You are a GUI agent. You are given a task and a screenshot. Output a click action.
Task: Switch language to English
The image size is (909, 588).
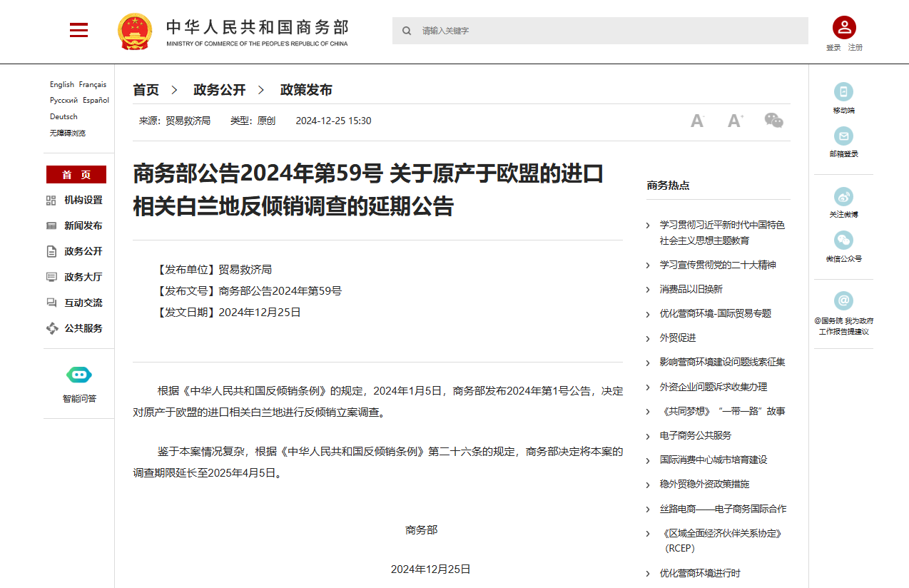pos(62,84)
